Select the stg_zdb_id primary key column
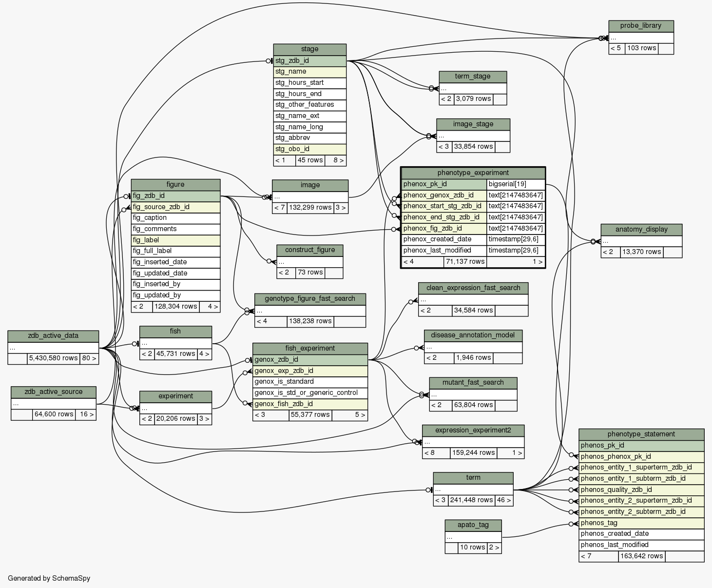 click(x=309, y=61)
